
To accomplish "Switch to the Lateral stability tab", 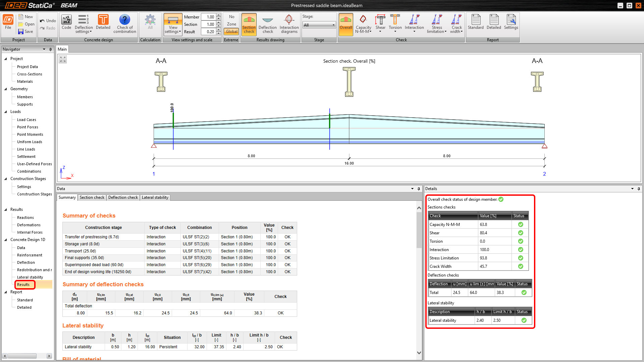I will [x=155, y=197].
